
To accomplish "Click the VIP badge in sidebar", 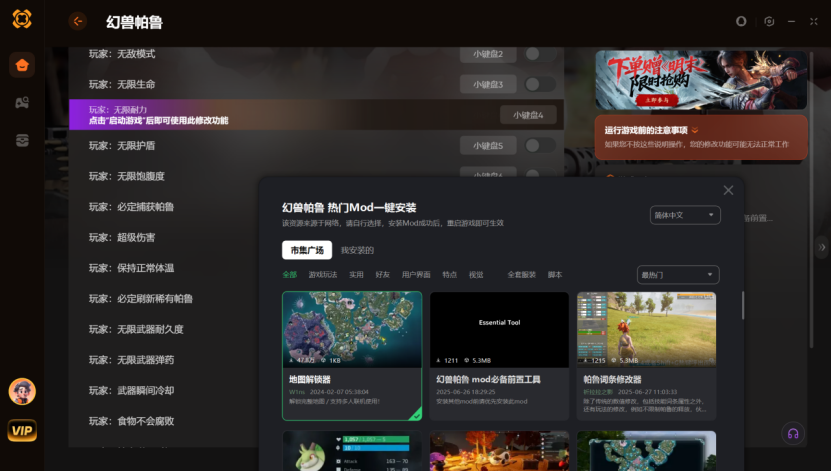I will (x=22, y=430).
